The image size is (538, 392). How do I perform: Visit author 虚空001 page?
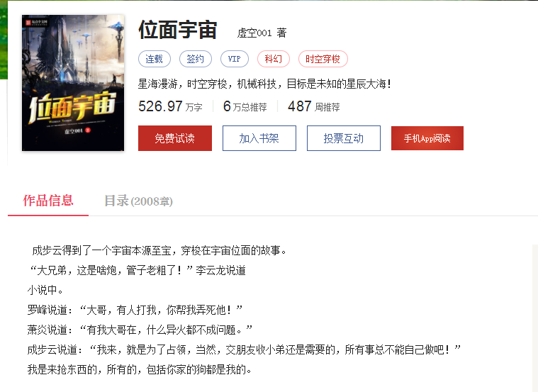pyautogui.click(x=254, y=33)
